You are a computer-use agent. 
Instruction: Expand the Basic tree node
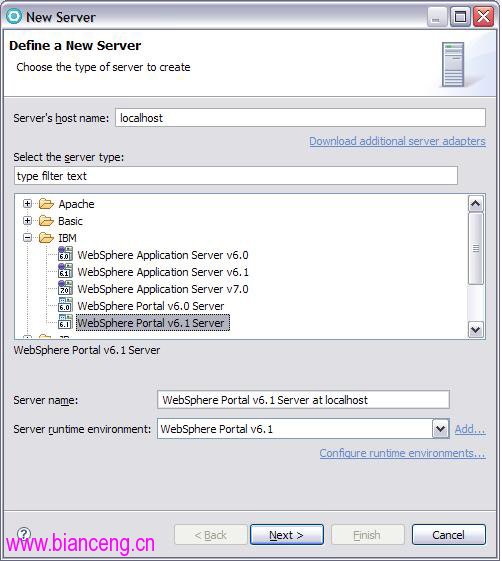pyautogui.click(x=27, y=220)
